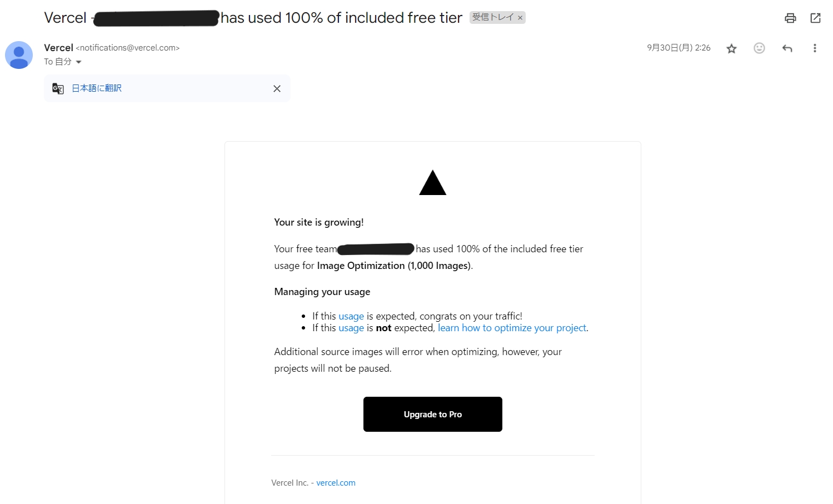Image resolution: width=833 pixels, height=504 pixels.
Task: Visit the vercel.com footer link
Action: 336,483
